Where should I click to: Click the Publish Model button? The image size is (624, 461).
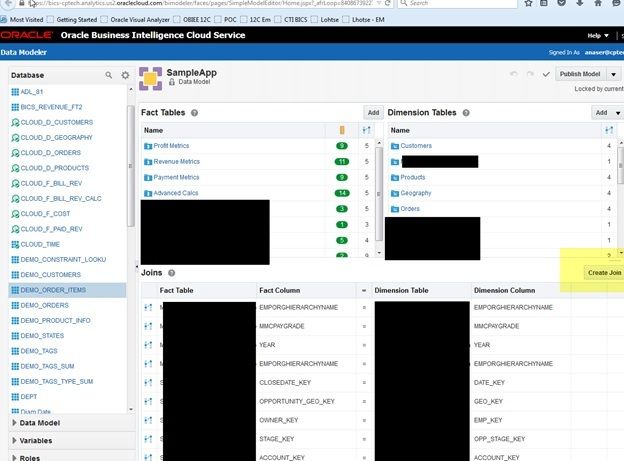coord(580,74)
